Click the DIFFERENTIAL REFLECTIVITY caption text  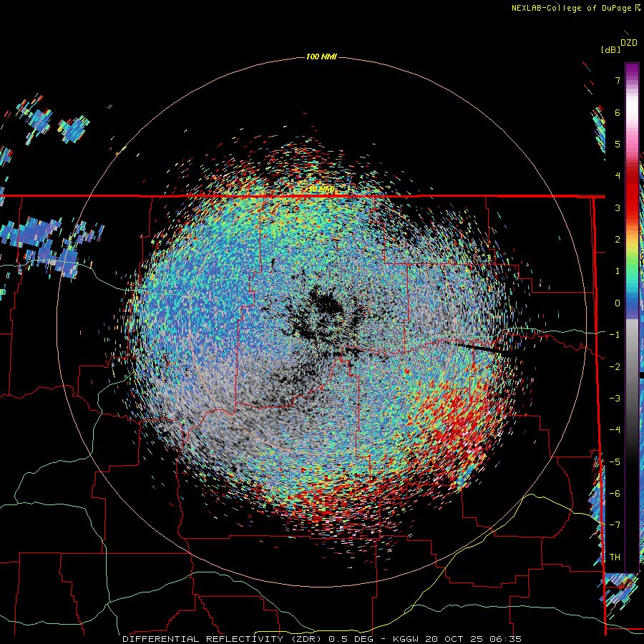pos(203,639)
